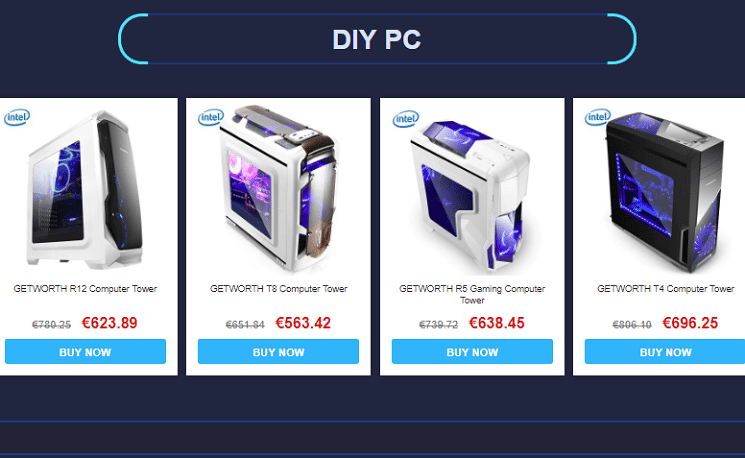Click the €623.89 sale price
The height and width of the screenshot is (458, 745).
click(110, 323)
